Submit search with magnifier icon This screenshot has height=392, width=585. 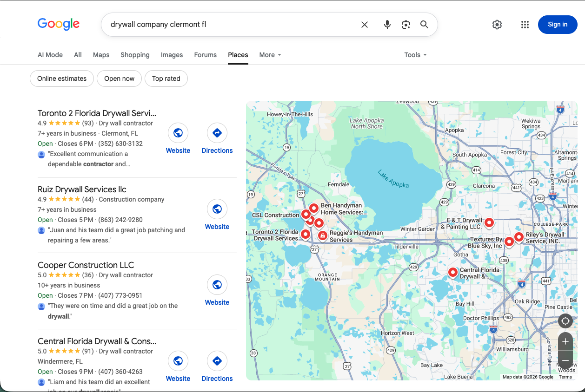point(424,25)
